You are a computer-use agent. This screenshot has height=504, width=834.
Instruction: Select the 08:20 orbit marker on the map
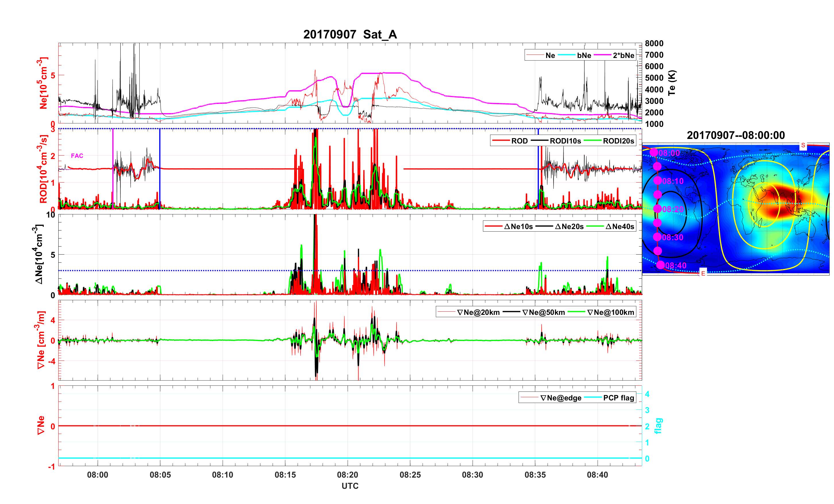[657, 209]
